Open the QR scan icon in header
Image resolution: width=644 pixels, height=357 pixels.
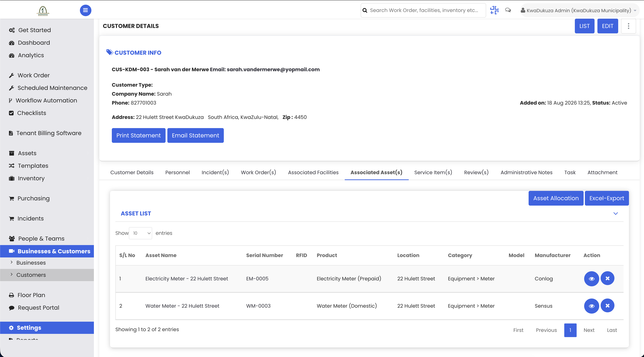point(494,10)
